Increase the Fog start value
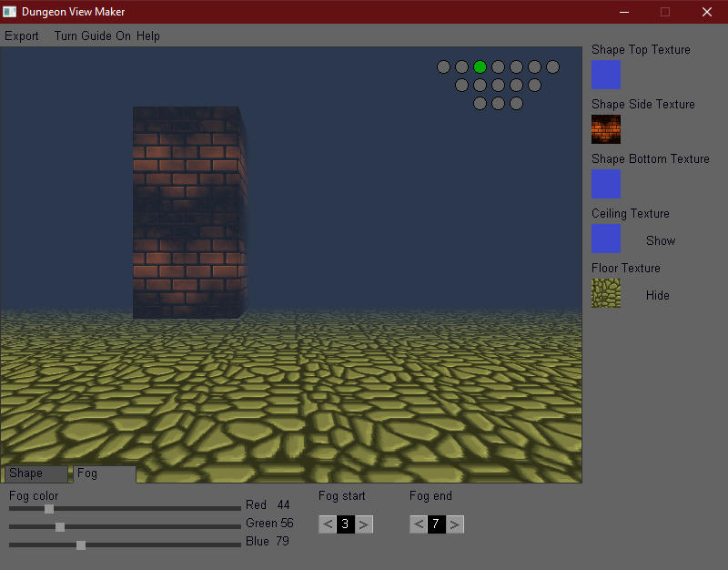 363,524
